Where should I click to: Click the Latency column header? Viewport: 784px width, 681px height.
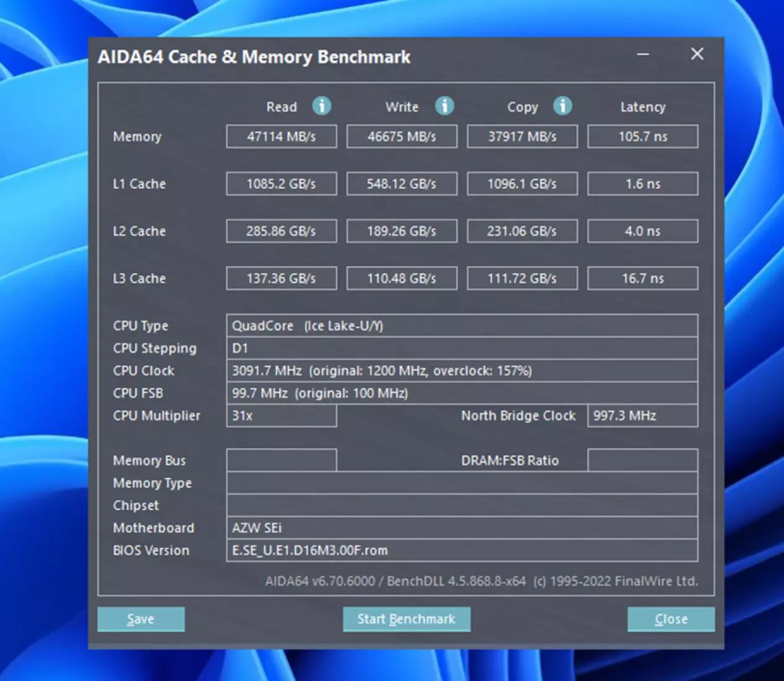click(x=643, y=107)
